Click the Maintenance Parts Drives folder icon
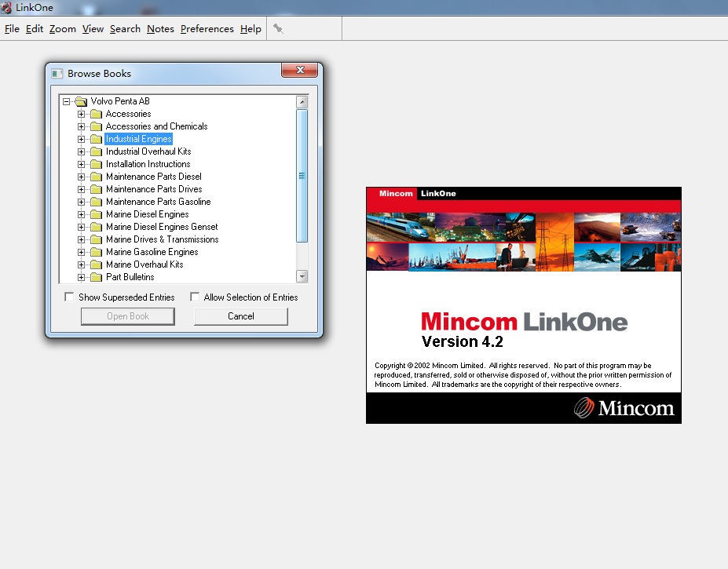This screenshot has width=728, height=569. pos(96,189)
